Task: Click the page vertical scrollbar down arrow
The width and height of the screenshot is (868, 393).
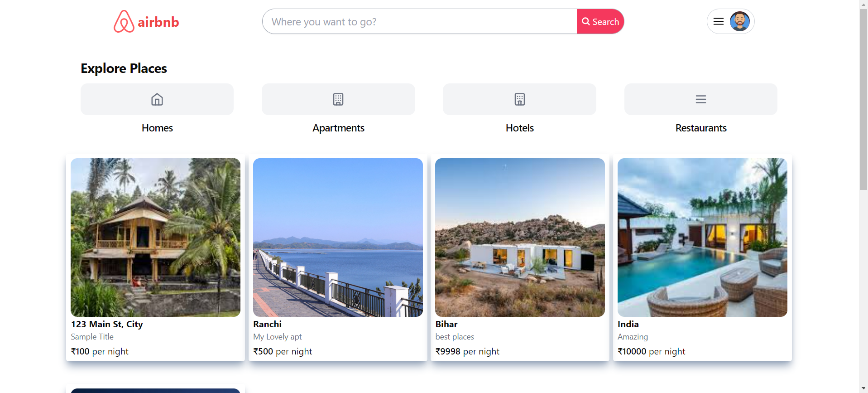Action: coord(863,389)
